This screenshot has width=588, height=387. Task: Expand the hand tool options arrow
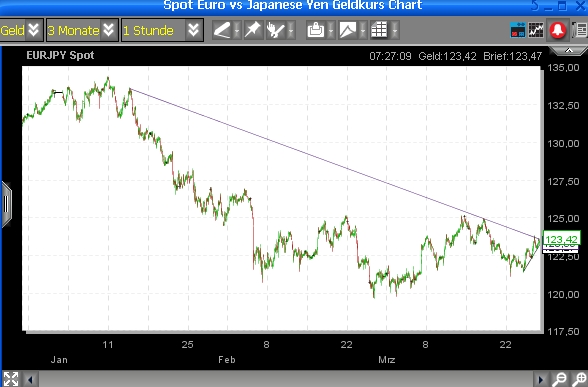click(x=291, y=30)
